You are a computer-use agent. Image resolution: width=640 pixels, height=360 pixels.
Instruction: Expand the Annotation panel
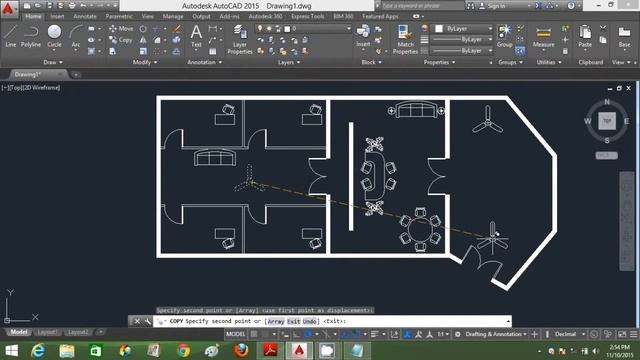tap(204, 62)
